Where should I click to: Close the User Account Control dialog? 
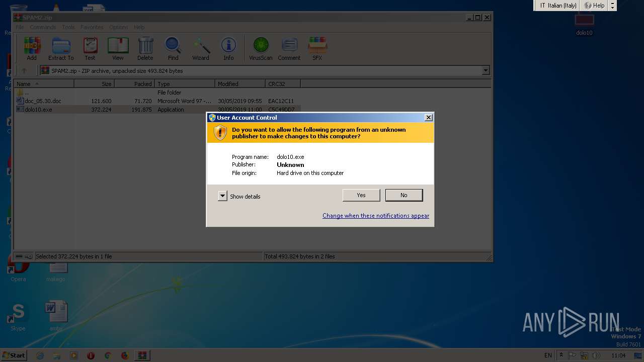coord(428,118)
